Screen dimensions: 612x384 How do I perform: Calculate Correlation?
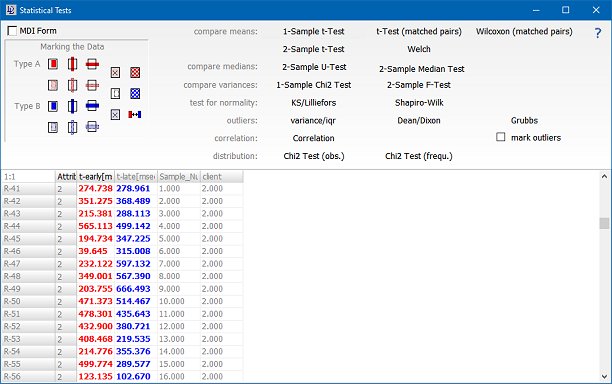point(313,138)
